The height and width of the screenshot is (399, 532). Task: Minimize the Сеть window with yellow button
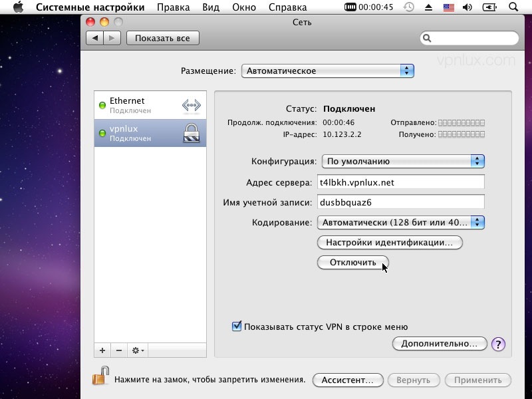(x=104, y=22)
